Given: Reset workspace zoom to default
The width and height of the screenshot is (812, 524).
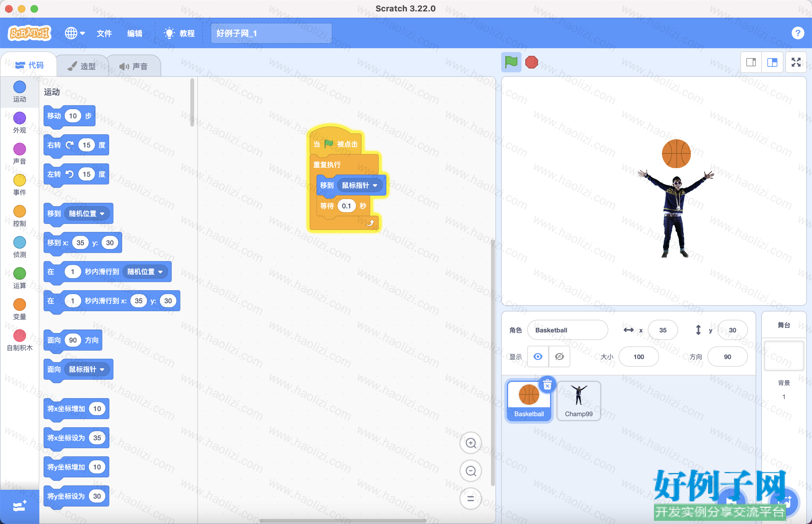Looking at the screenshot, I should coord(471,499).
